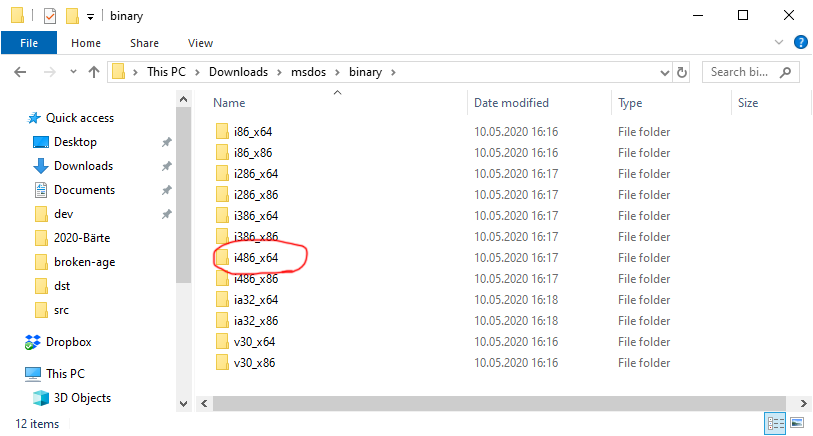Click the Desktop pin icon

[x=166, y=142]
